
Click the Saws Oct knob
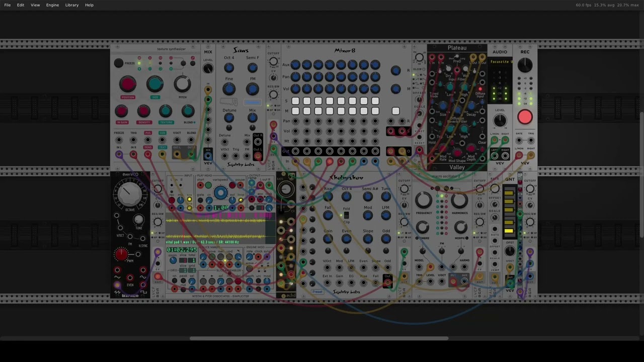pyautogui.click(x=229, y=67)
